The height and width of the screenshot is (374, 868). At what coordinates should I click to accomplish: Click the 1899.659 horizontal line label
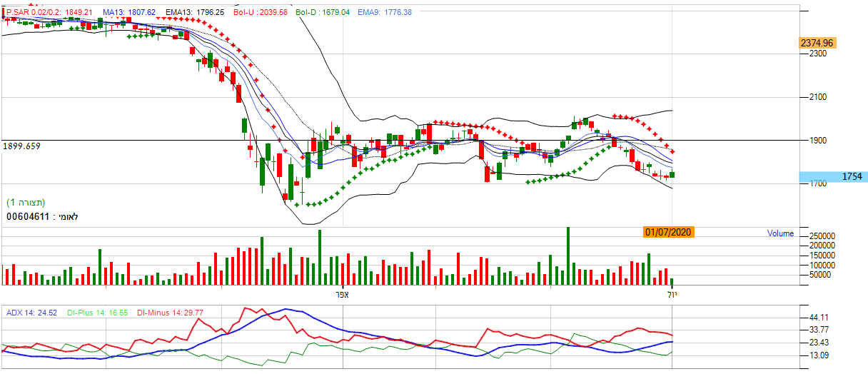(21, 146)
